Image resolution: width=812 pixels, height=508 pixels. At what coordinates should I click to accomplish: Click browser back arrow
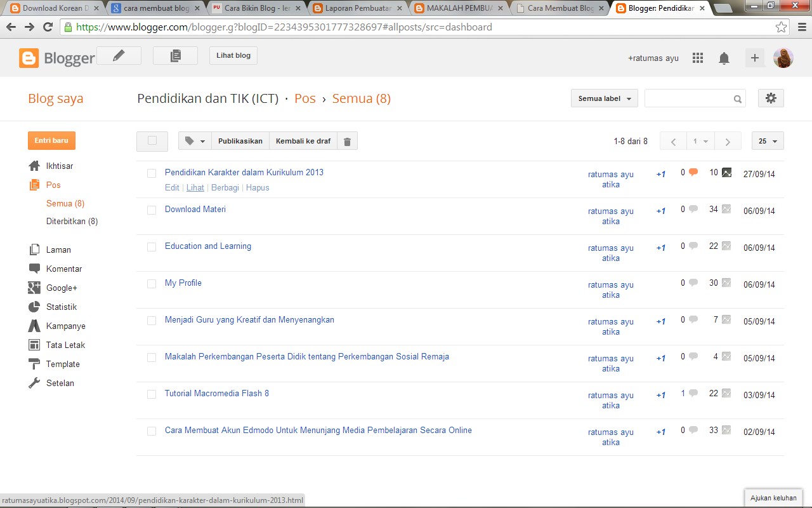point(11,27)
